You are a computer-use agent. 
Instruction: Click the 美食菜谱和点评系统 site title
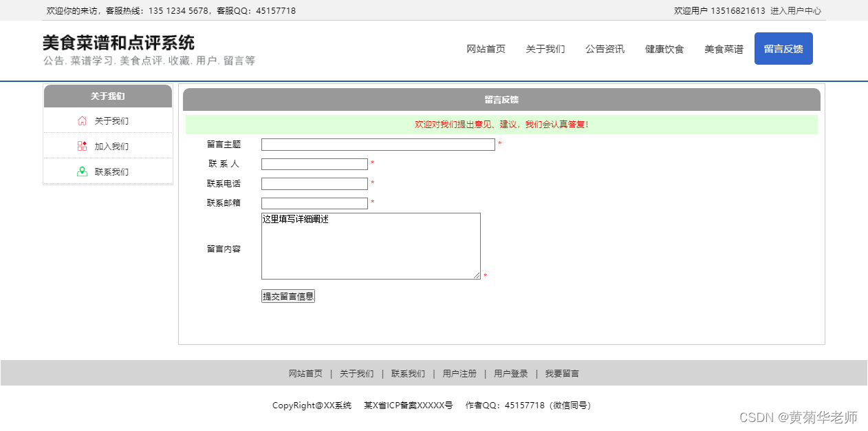[x=118, y=43]
